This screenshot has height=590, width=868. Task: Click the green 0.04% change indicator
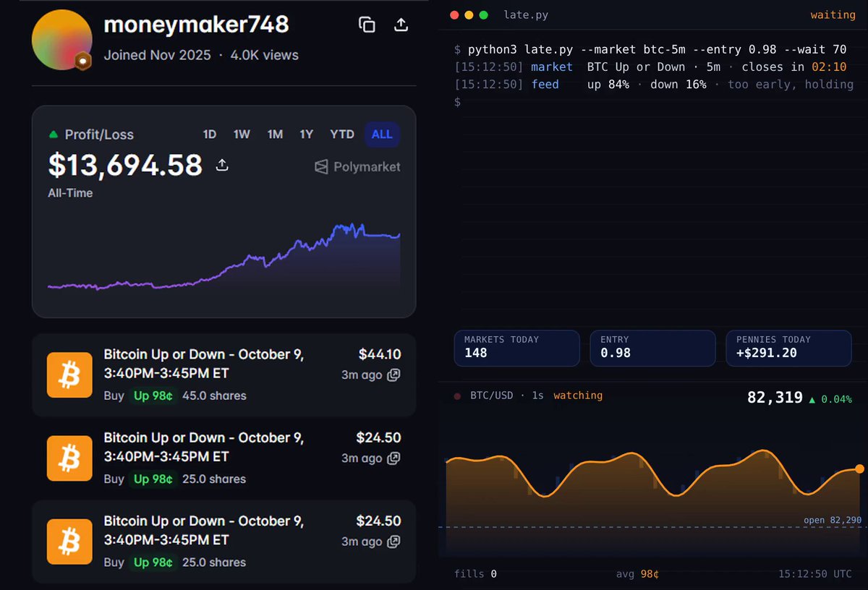pos(830,398)
